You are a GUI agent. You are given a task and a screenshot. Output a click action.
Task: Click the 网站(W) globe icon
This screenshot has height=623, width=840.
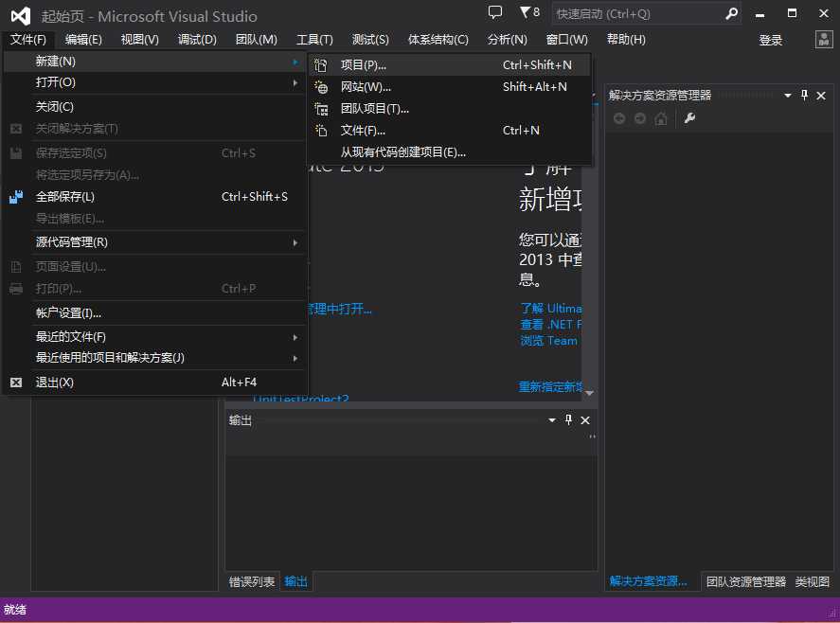pyautogui.click(x=321, y=87)
